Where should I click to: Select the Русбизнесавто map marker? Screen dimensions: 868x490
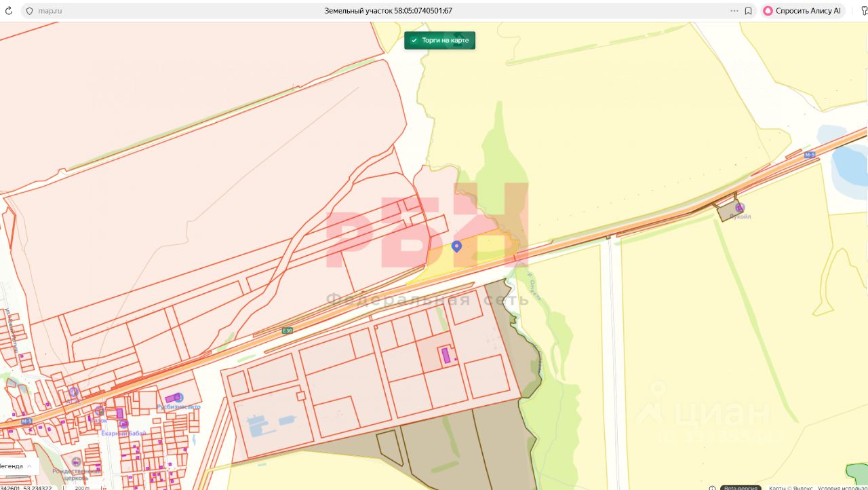178,397
